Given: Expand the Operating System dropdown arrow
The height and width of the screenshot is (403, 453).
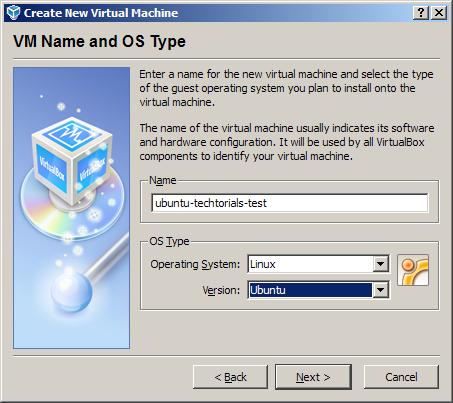Looking at the screenshot, I should click(380, 264).
